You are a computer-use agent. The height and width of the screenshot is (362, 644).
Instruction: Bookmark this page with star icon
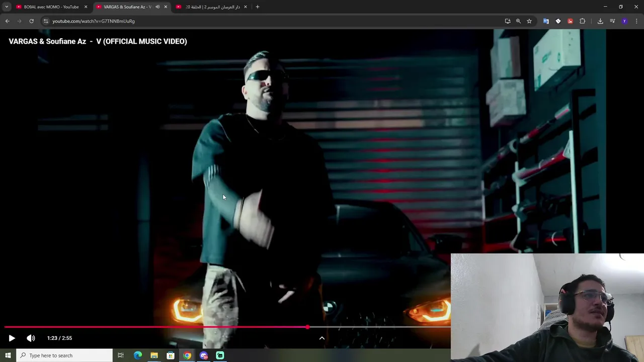[529, 21]
